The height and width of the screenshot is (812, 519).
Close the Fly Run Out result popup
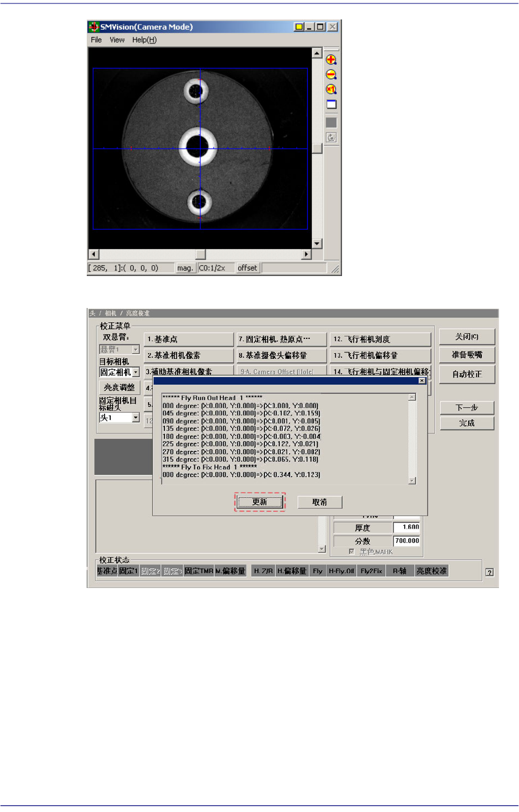point(422,381)
